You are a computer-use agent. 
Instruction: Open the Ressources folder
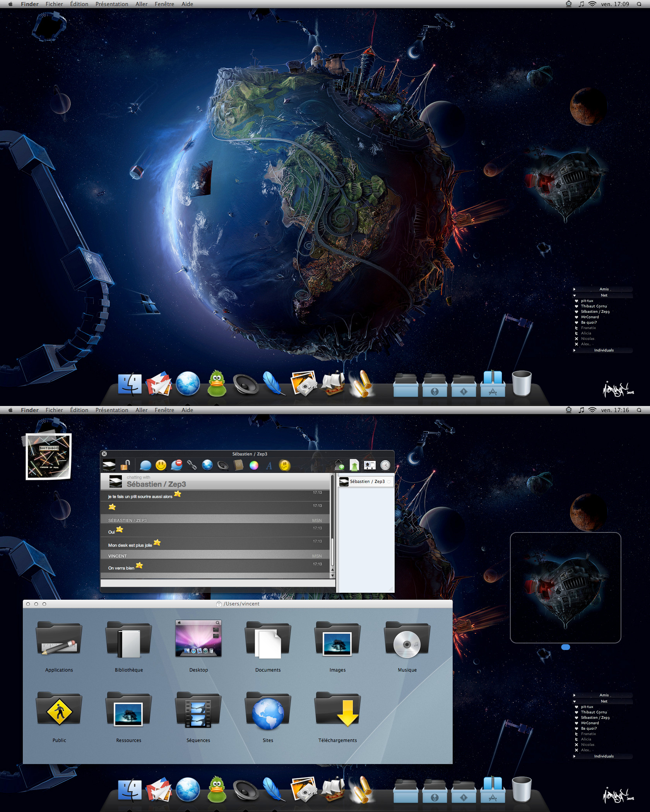(x=129, y=716)
